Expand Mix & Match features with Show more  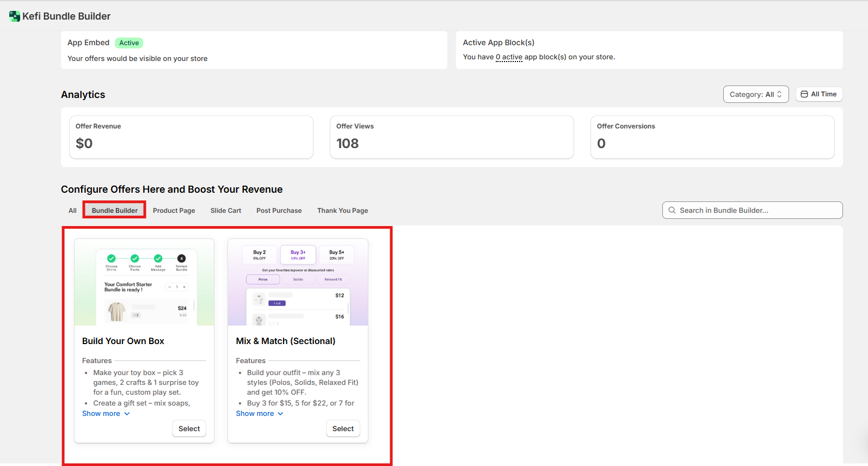[255, 414]
